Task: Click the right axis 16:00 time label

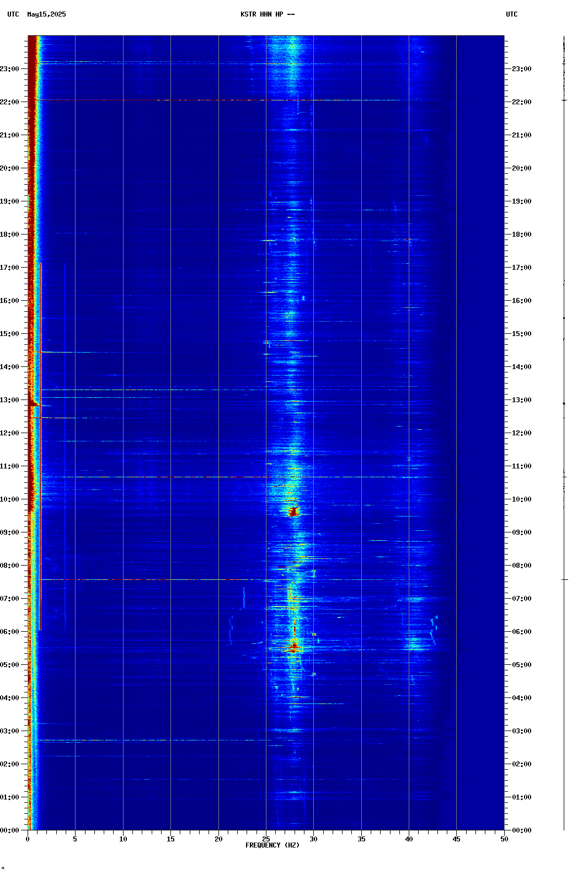Action: click(x=522, y=301)
